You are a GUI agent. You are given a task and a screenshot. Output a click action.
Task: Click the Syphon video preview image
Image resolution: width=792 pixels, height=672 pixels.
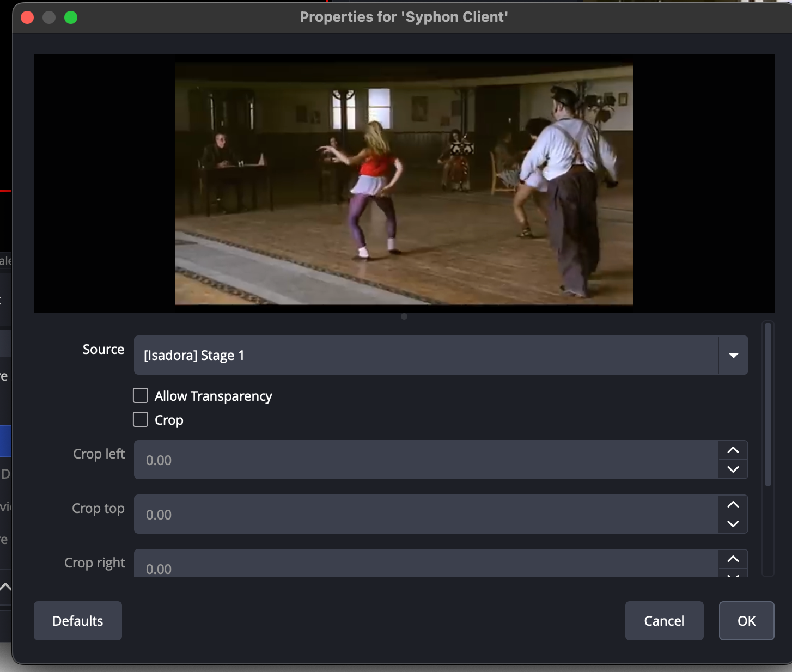404,184
